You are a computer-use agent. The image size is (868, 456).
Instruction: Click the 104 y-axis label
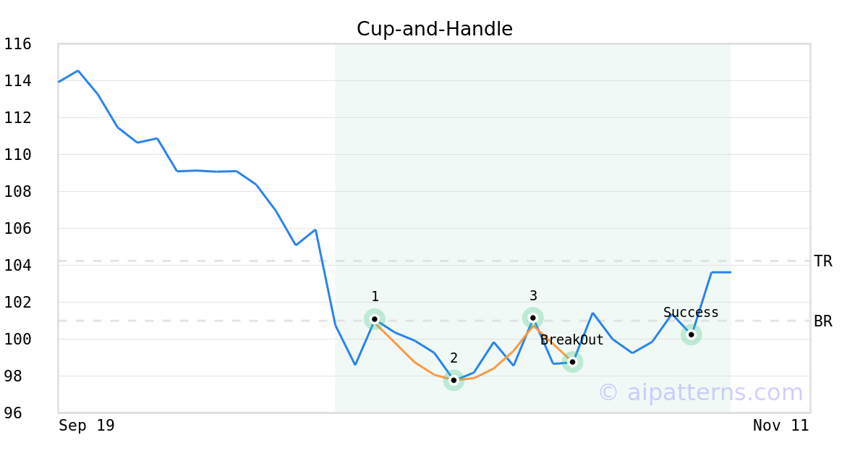pos(17,266)
